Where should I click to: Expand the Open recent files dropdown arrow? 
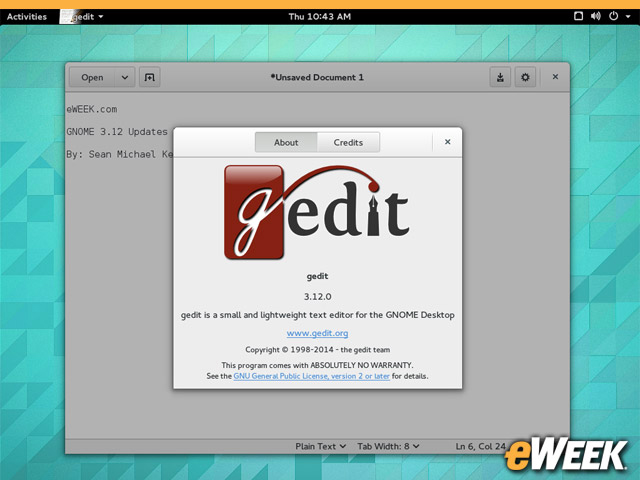pos(124,77)
